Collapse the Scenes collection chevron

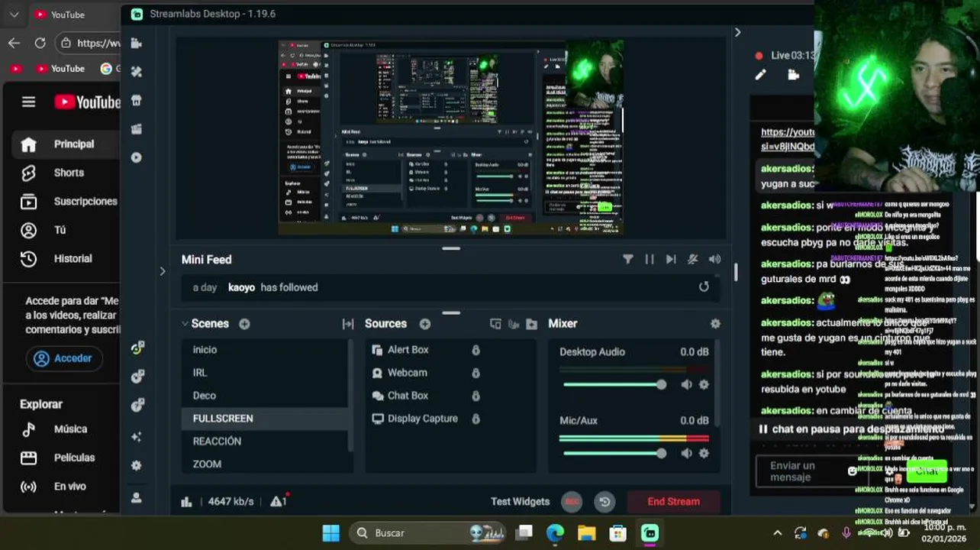coord(185,324)
